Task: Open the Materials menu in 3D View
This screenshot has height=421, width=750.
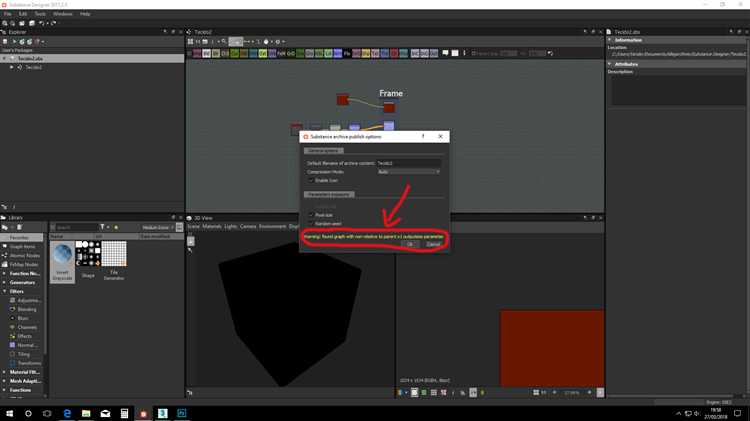Action: tap(211, 226)
